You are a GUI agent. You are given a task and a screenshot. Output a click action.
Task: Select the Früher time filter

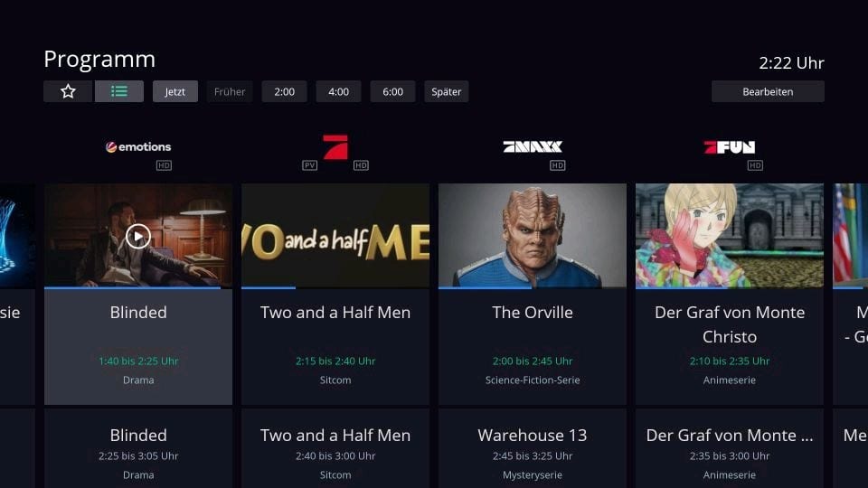230,92
